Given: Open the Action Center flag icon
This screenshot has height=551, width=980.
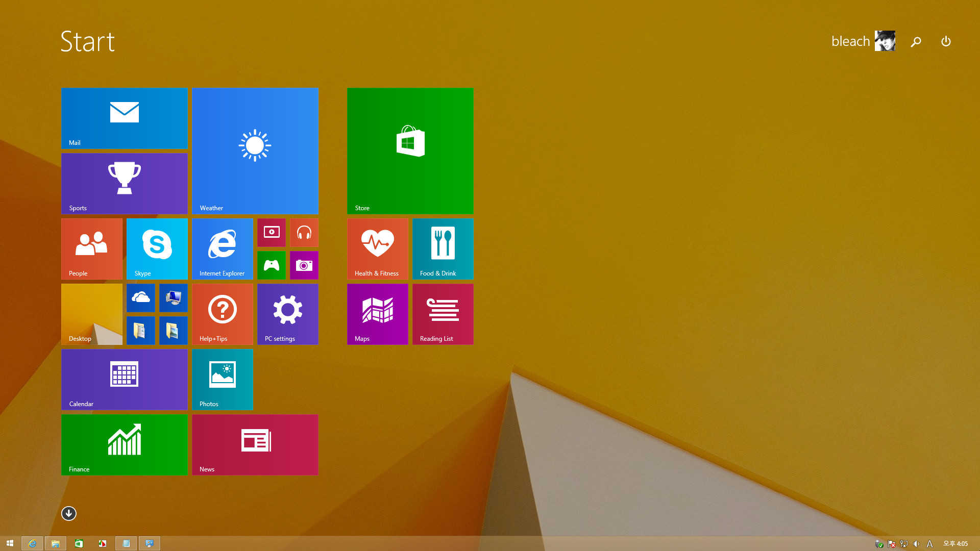Looking at the screenshot, I should point(892,544).
